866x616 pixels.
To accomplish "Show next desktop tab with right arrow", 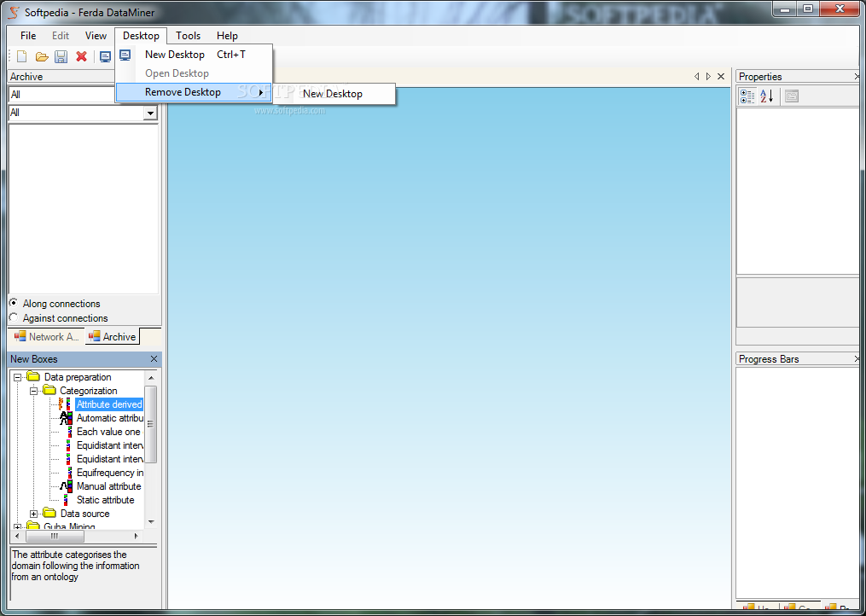I will click(x=709, y=76).
